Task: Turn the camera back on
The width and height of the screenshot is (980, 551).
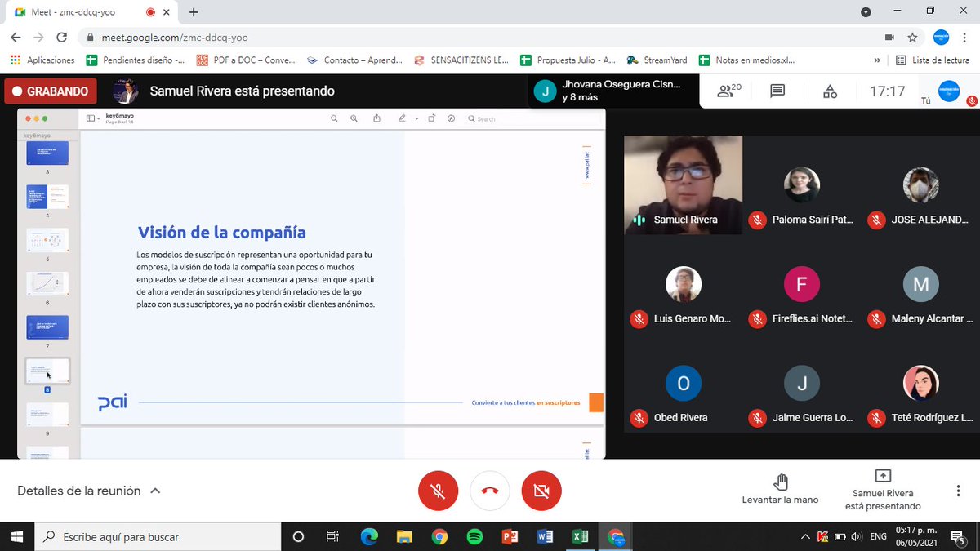Action: [x=541, y=491]
